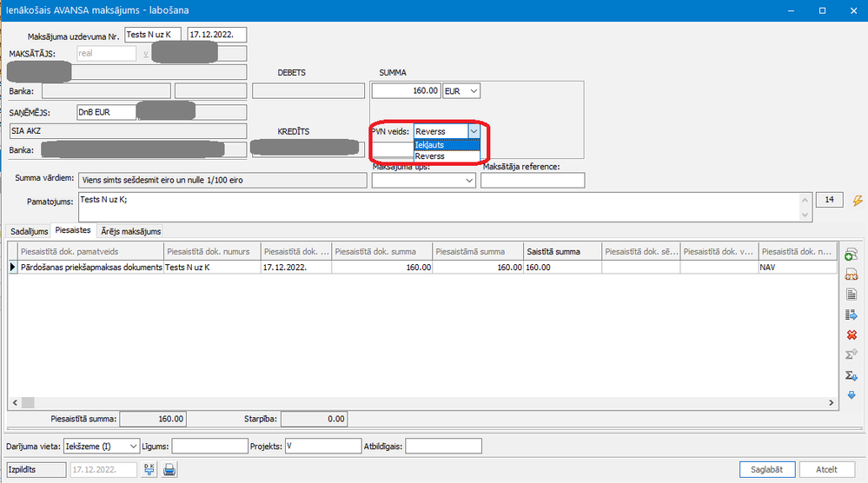
Task: Click the Debets account field
Action: click(308, 90)
